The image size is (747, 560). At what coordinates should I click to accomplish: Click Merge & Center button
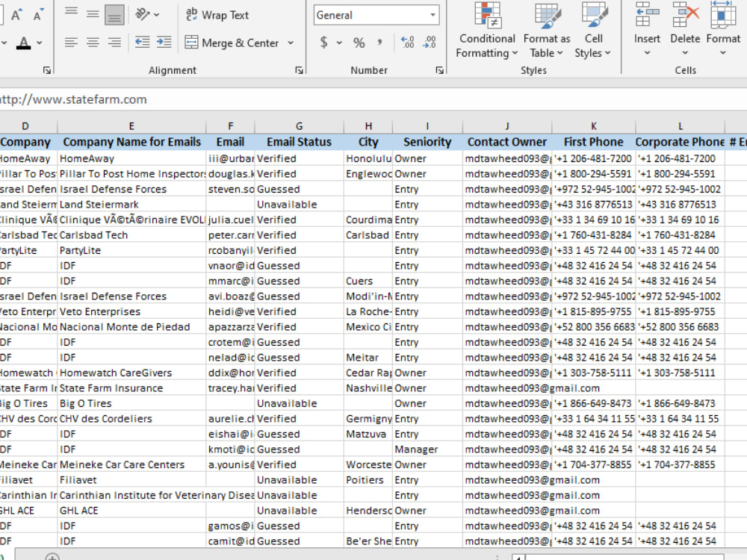click(x=232, y=43)
